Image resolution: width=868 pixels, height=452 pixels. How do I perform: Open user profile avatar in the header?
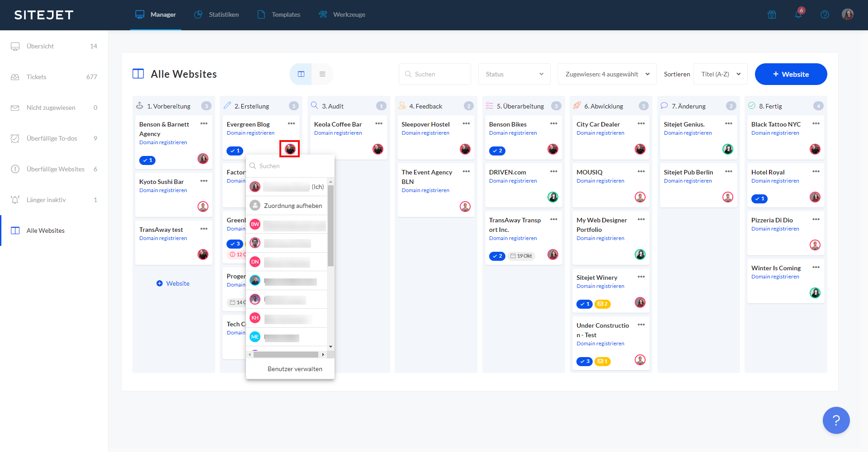pyautogui.click(x=848, y=14)
